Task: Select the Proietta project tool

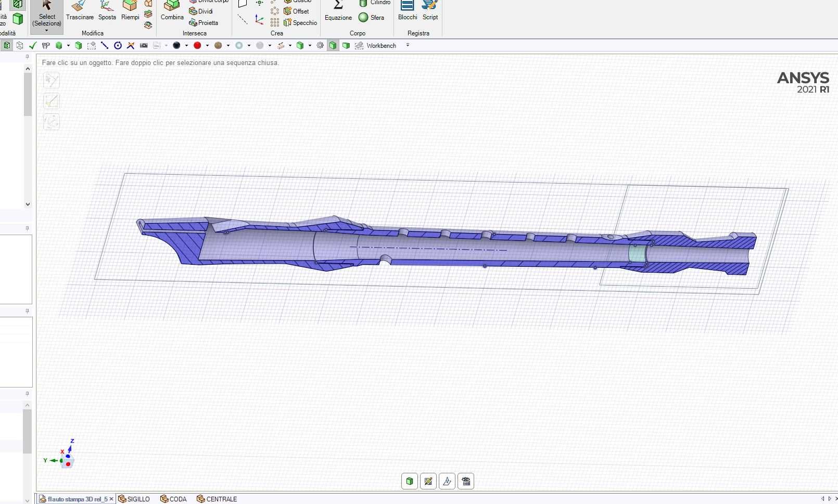Action: pos(204,23)
